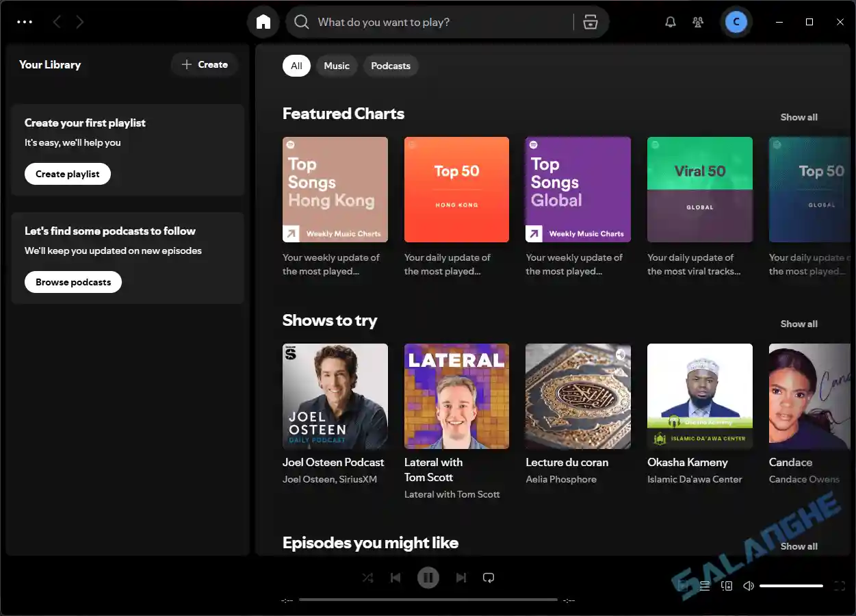Pause the current playback
Screen dimensions: 856x616
click(x=428, y=577)
